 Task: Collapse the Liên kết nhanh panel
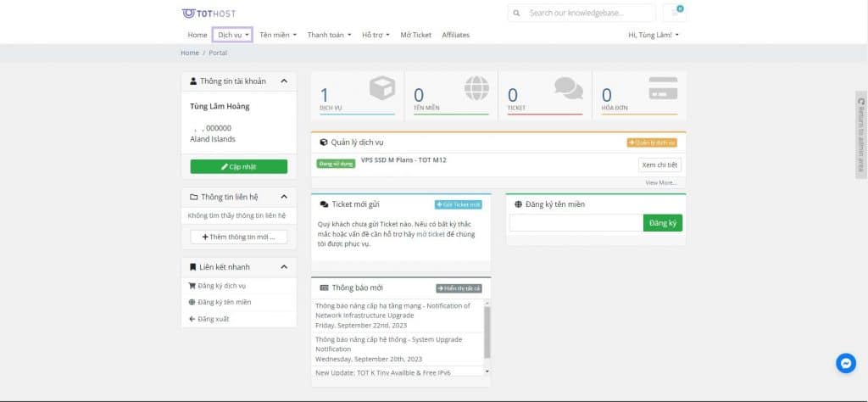(284, 267)
